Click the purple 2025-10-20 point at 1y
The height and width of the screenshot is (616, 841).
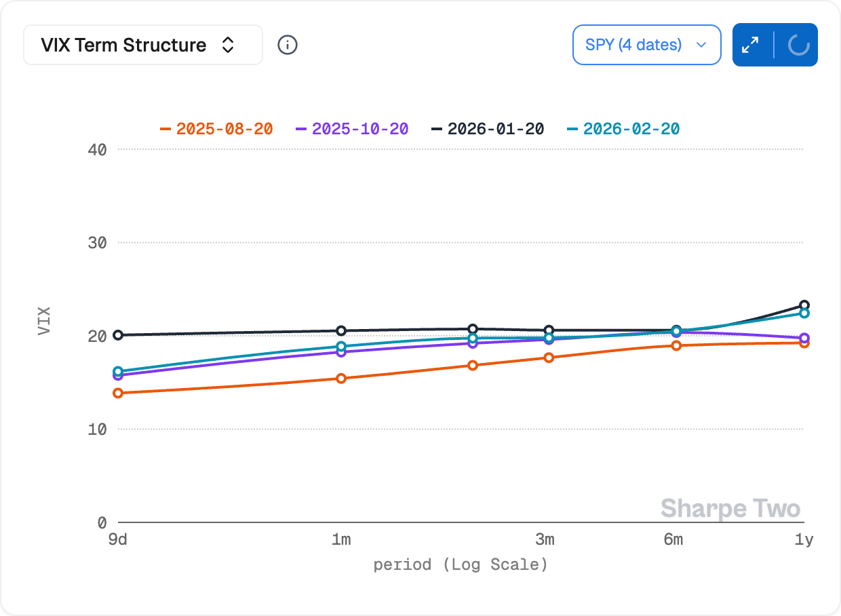click(x=804, y=338)
